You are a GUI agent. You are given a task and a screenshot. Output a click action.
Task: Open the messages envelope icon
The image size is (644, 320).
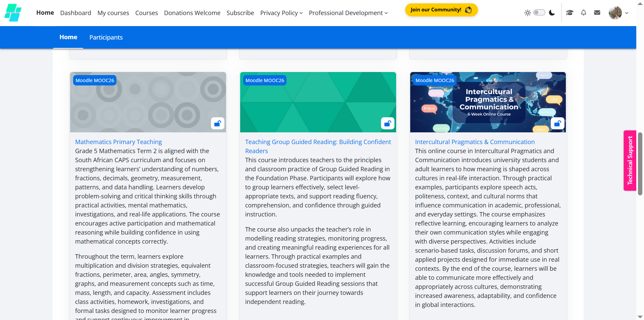(x=597, y=13)
